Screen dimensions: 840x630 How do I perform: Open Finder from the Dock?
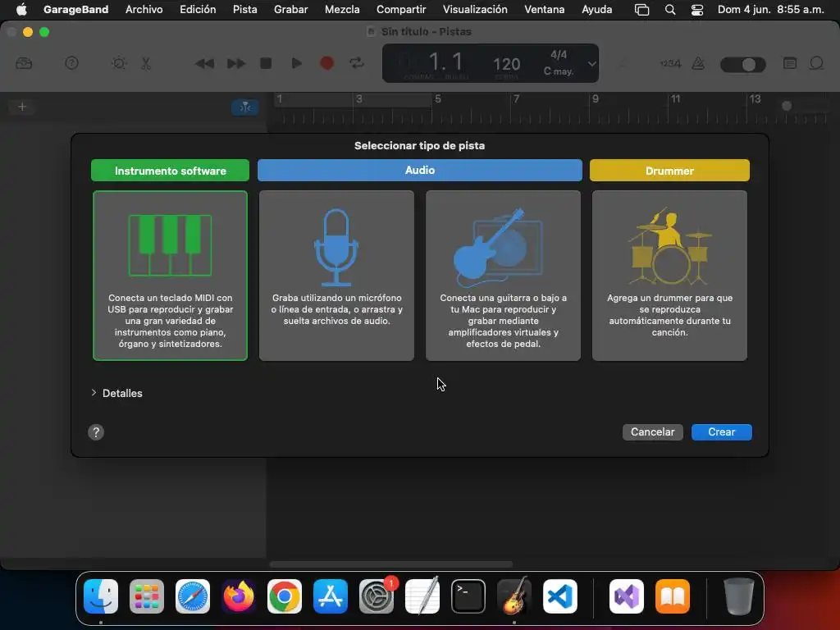click(x=101, y=596)
